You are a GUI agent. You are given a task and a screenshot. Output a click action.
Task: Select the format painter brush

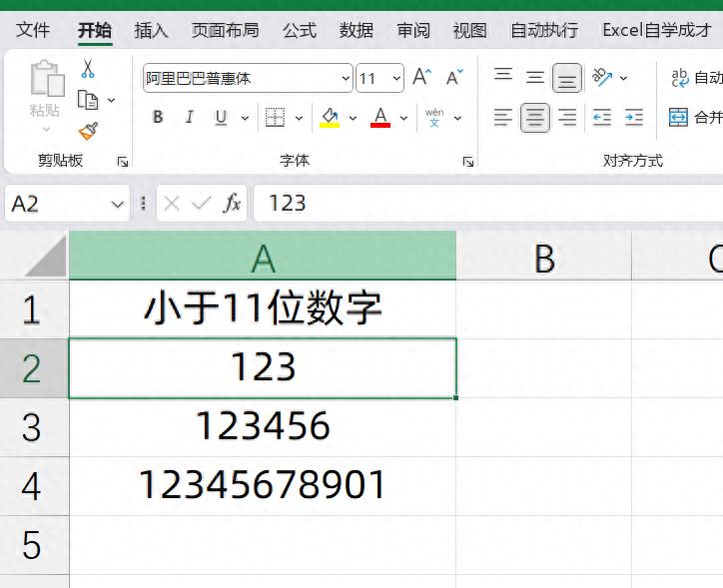(x=88, y=131)
